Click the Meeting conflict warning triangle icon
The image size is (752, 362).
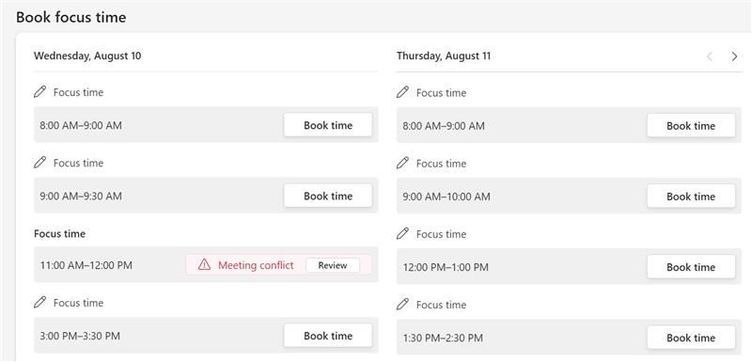click(x=204, y=265)
